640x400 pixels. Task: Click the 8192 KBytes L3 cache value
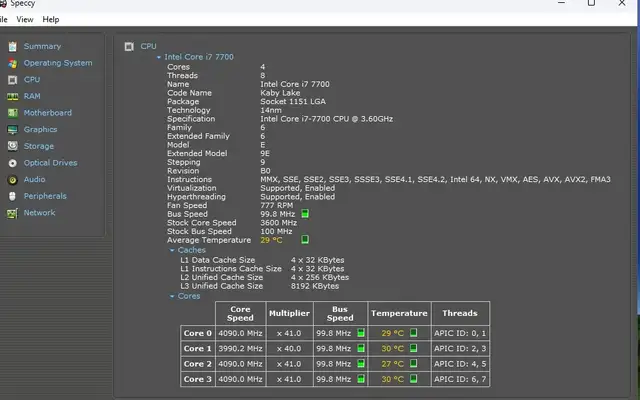pos(315,286)
